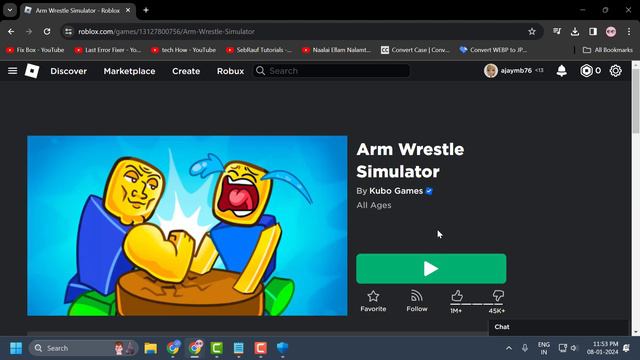This screenshot has width=640, height=360.
Task: Dislike the game with thumbs down
Action: pyautogui.click(x=498, y=296)
